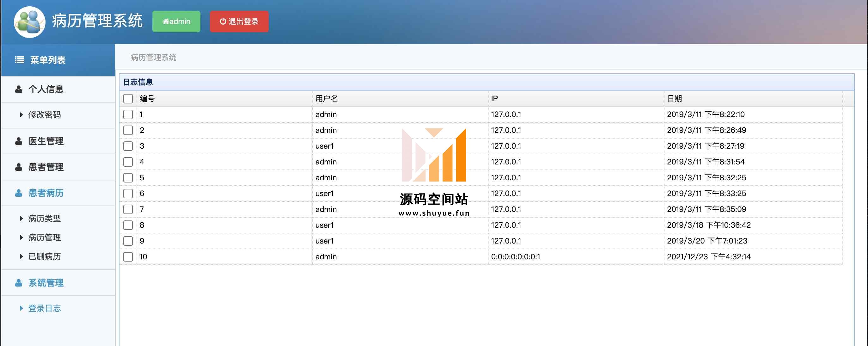Click username user1 in row 9
This screenshot has width=868, height=346.
[x=325, y=241]
